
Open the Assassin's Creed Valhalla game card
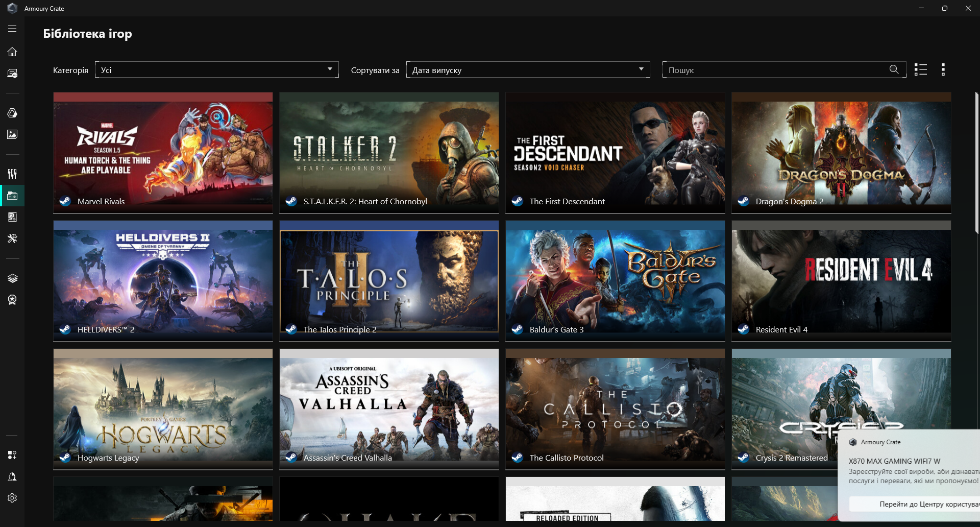389,409
